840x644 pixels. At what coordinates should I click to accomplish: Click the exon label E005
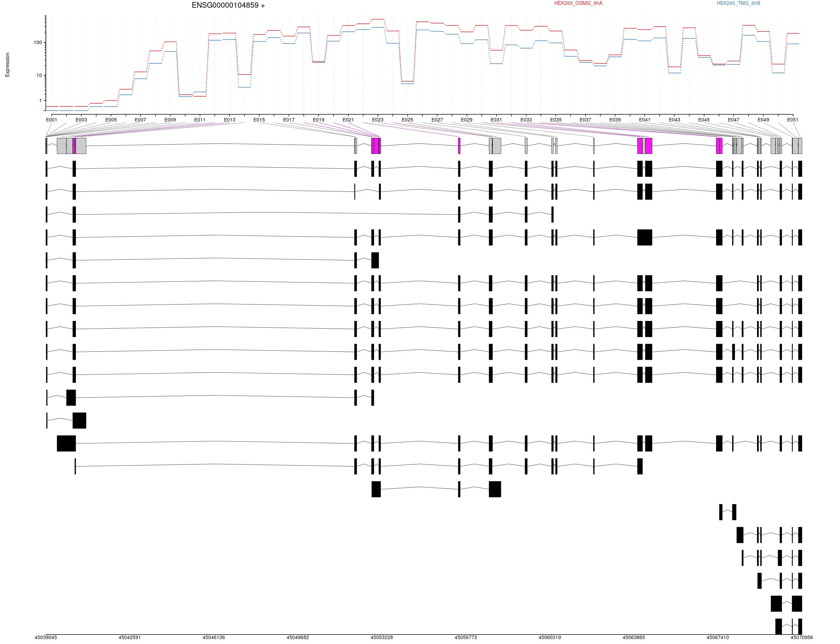point(111,120)
